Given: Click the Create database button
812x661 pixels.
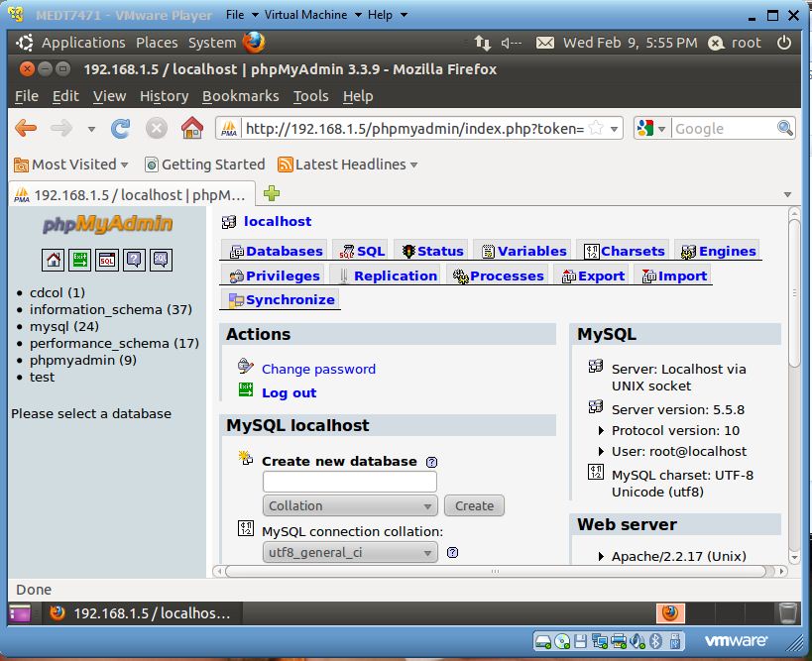Looking at the screenshot, I should coord(474,505).
